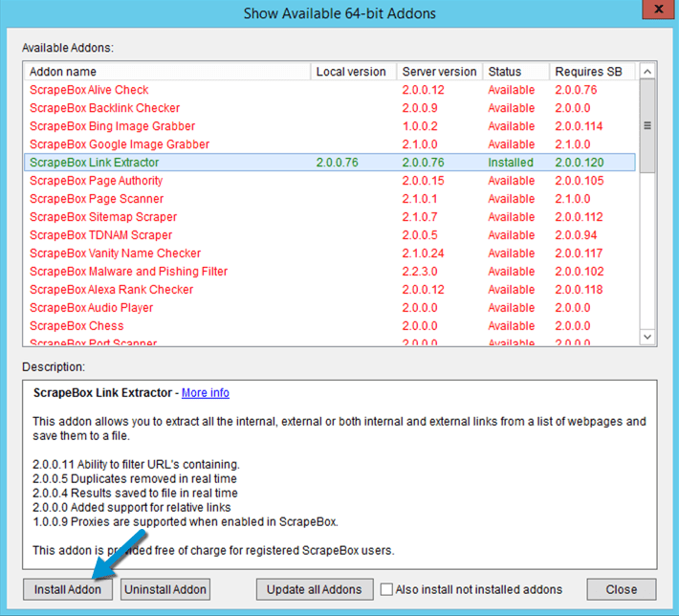Click Requires SB value 2.0.0.120

click(580, 163)
